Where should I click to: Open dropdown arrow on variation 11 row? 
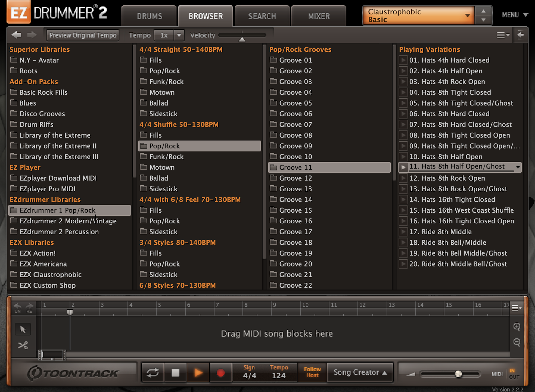(x=518, y=167)
